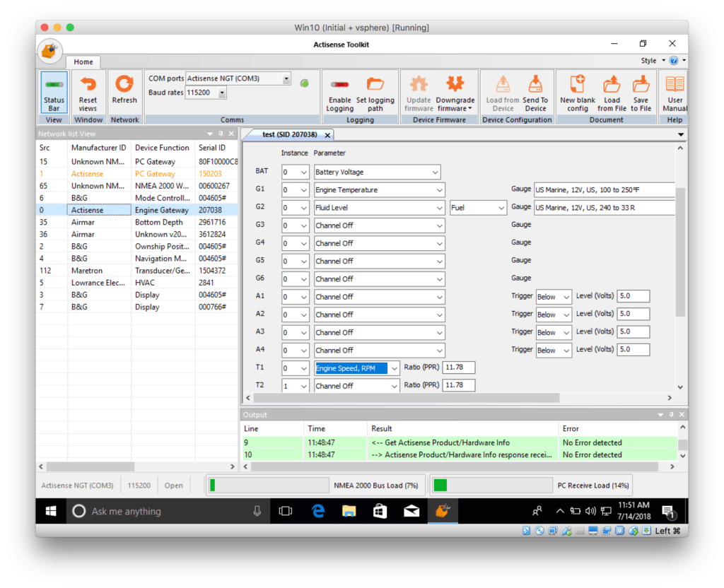This screenshot has height=588, width=724.
Task: Close the test (SID 207038) tab
Action: (x=327, y=135)
